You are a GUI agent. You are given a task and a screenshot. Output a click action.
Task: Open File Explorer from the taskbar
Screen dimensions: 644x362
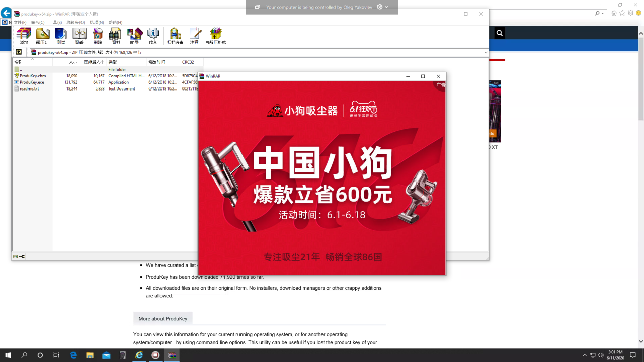click(x=90, y=355)
